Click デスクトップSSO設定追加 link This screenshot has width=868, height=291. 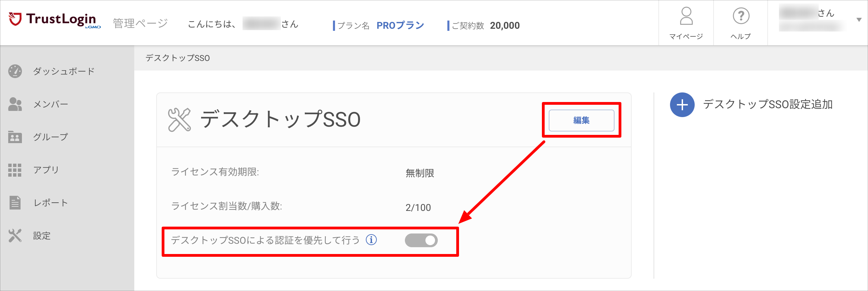tap(768, 104)
